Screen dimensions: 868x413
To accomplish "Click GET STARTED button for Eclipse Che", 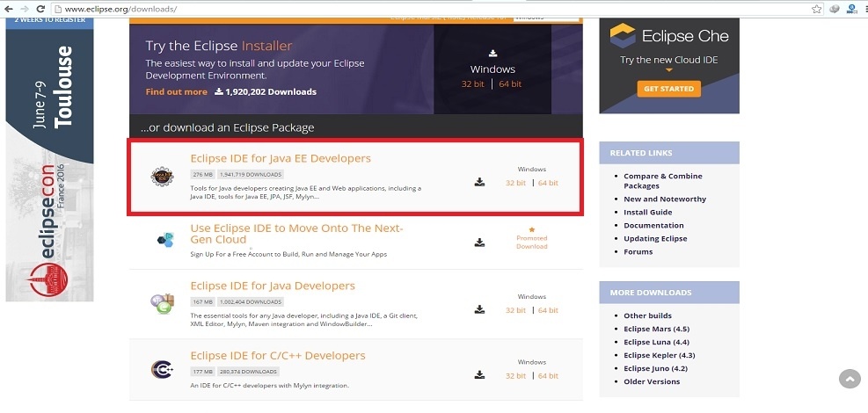I will pyautogui.click(x=668, y=89).
